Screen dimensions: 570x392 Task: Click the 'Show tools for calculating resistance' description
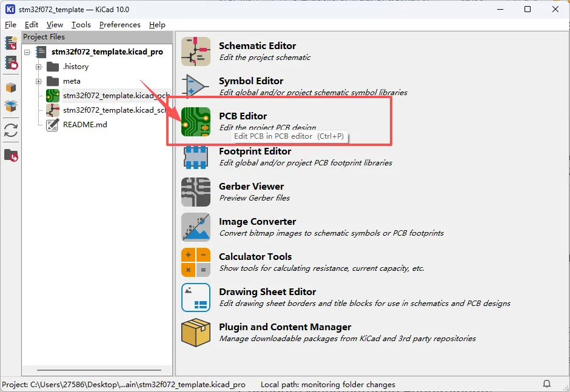point(322,268)
